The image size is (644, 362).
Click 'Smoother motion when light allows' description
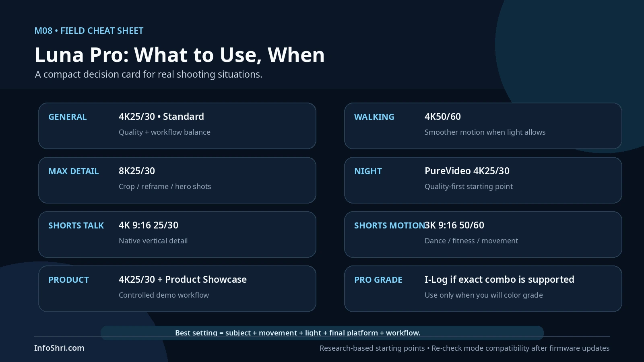tap(485, 132)
